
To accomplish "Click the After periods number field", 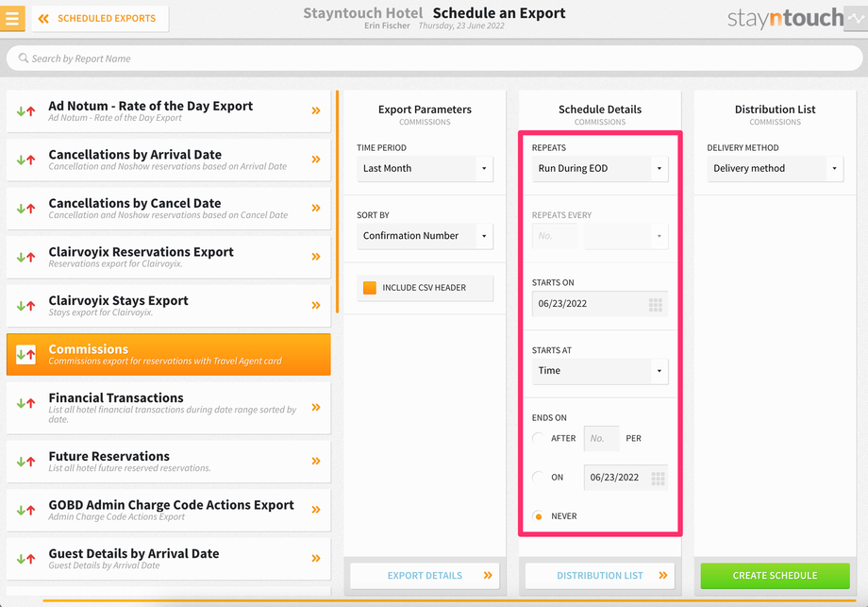I will [x=601, y=439].
